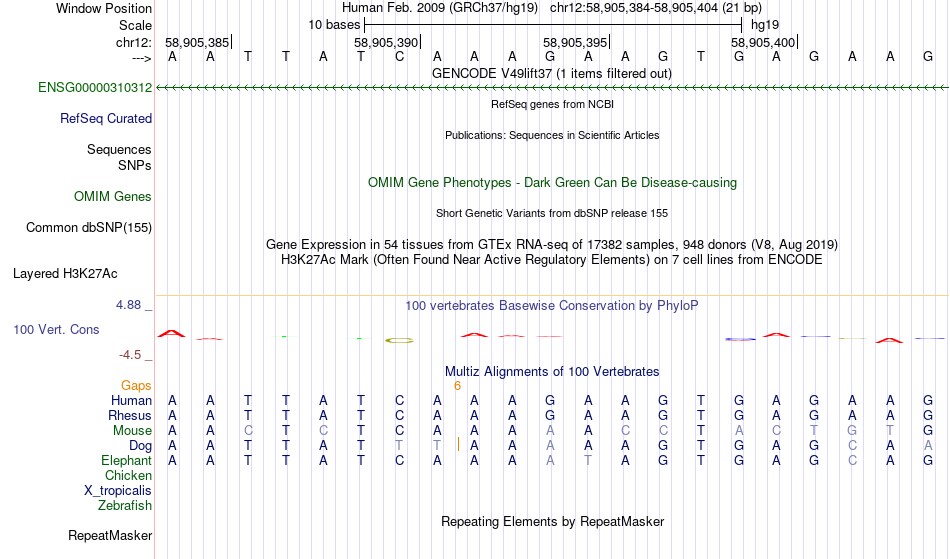950x559 pixels.
Task: Click the GTEx Gene Expression track title
Action: pos(552,245)
